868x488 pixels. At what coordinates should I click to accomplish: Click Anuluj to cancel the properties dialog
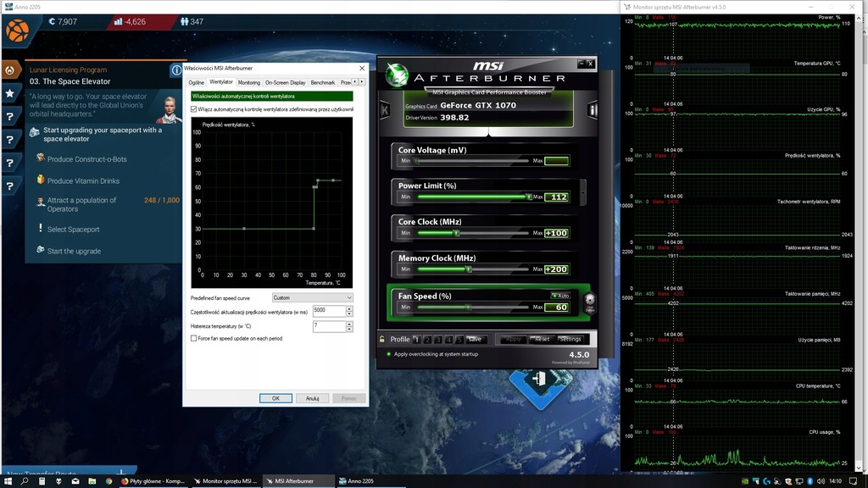[x=312, y=398]
